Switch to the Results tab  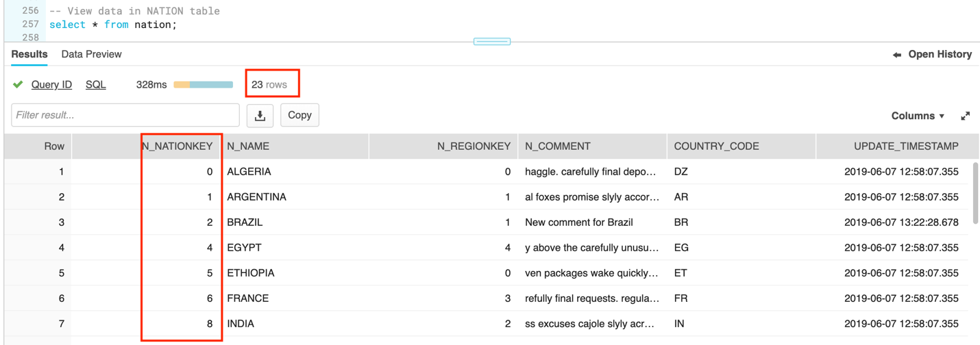tap(29, 54)
